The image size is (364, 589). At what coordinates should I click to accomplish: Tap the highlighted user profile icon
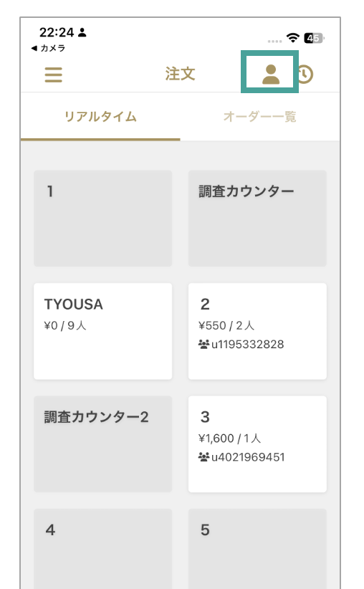(271, 74)
